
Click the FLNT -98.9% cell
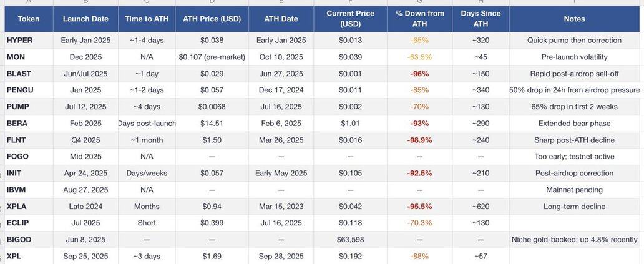click(420, 140)
